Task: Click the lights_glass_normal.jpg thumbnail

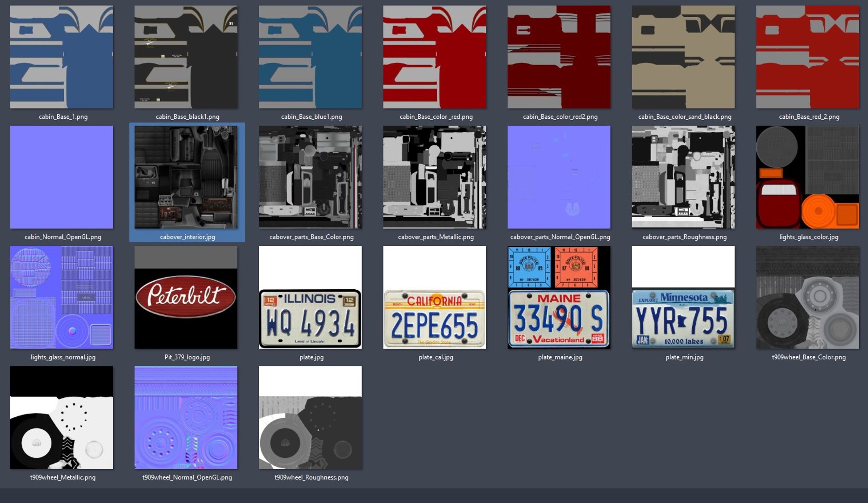Action: point(61,297)
